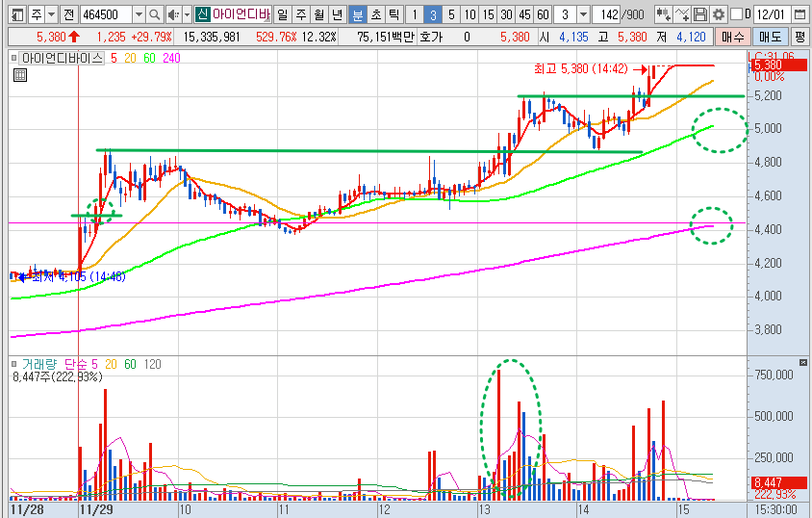Click the 15:30:00 time label
The height and width of the screenshot is (518, 812).
[775, 509]
